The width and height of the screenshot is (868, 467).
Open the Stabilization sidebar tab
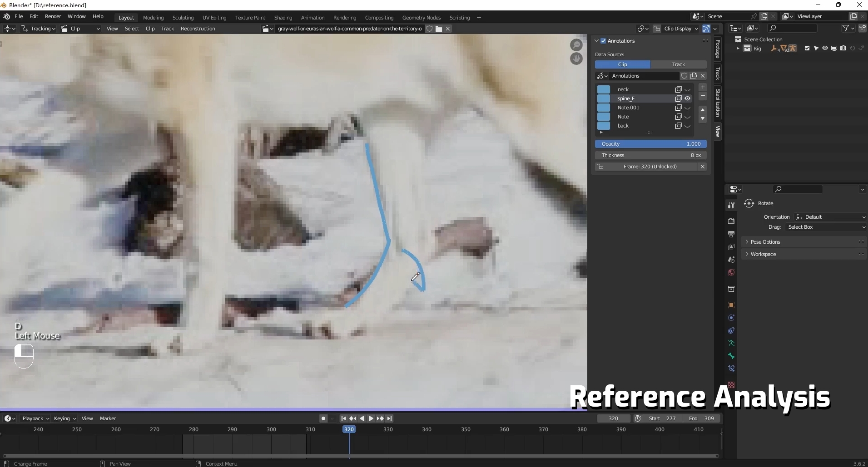point(718,103)
